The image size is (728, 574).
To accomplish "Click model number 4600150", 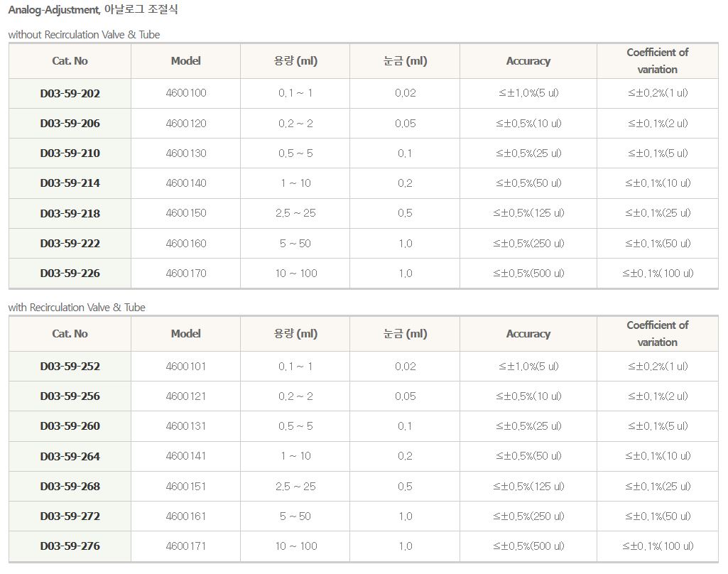I will 185,213.
